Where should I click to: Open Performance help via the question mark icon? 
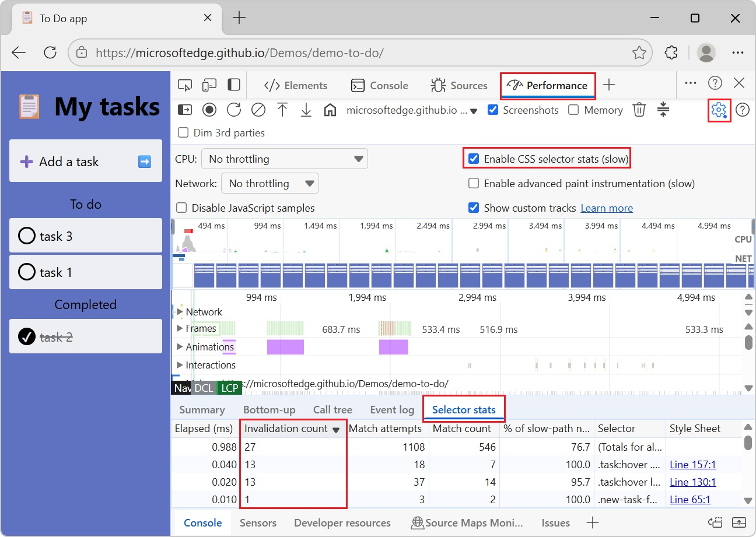click(x=743, y=110)
